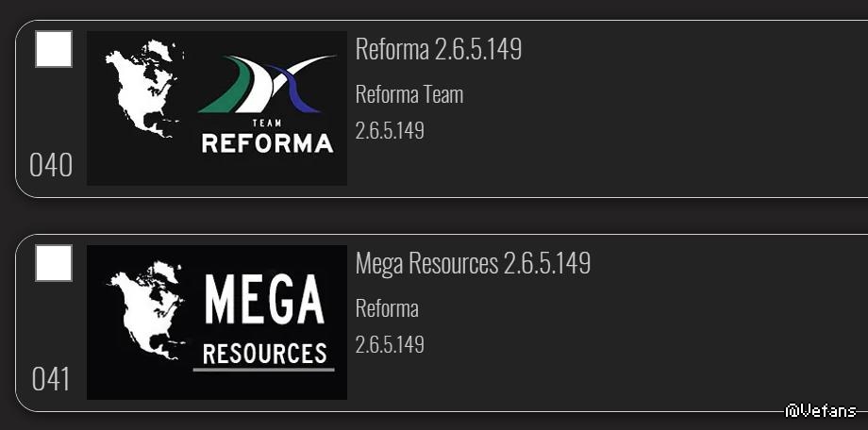
Task: Select load order number 041
Action: [x=51, y=380]
